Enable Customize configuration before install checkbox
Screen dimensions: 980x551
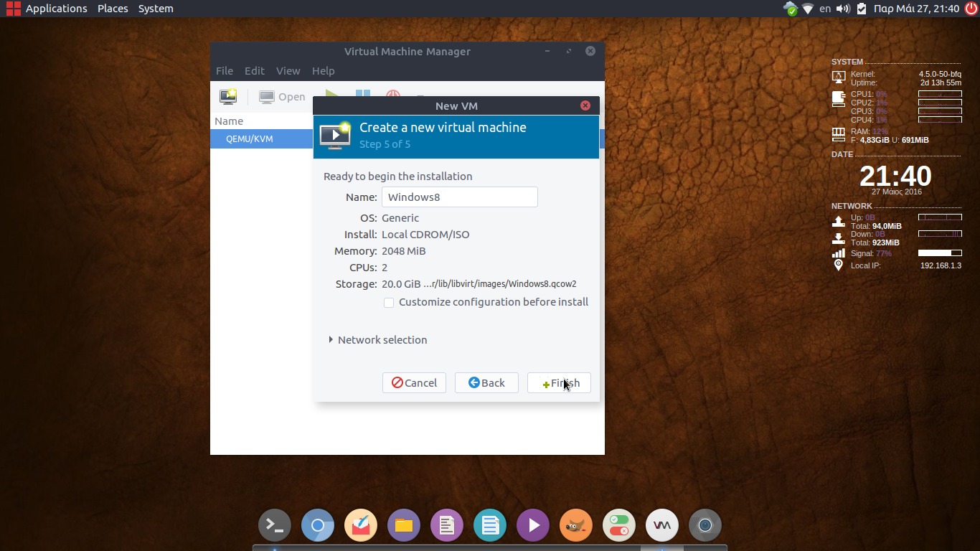tap(389, 303)
